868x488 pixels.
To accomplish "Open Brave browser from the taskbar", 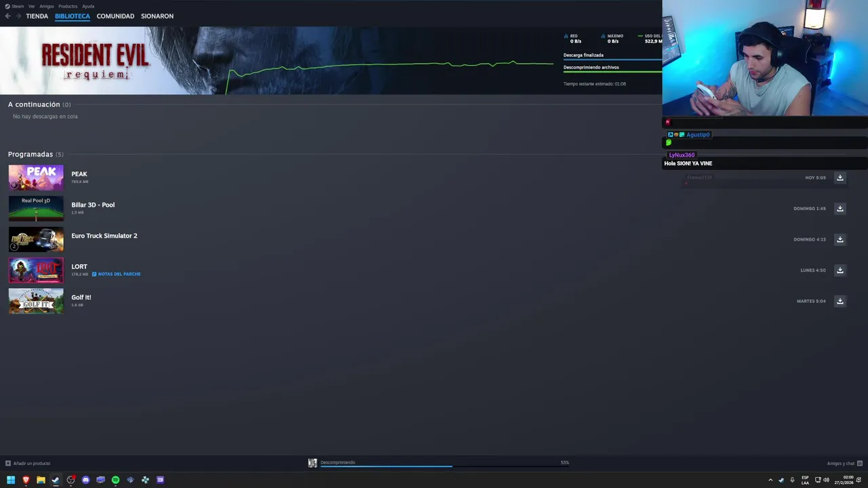I will pos(26,480).
